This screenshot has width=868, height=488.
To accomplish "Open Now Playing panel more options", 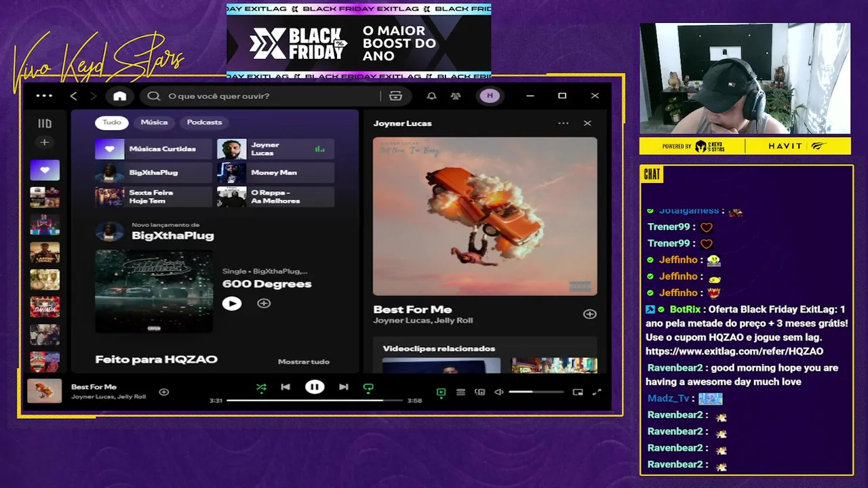I will [x=563, y=123].
